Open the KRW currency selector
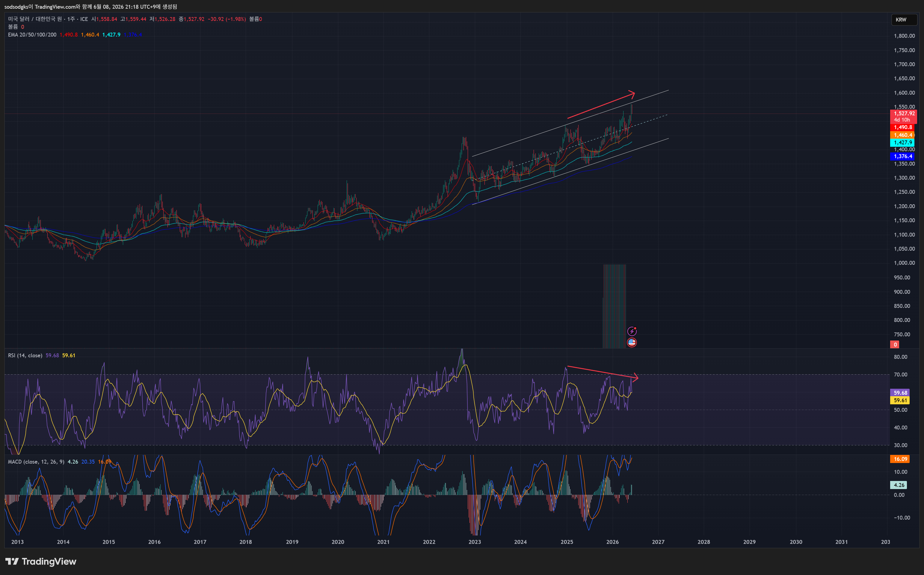This screenshot has height=575, width=924. (x=904, y=19)
